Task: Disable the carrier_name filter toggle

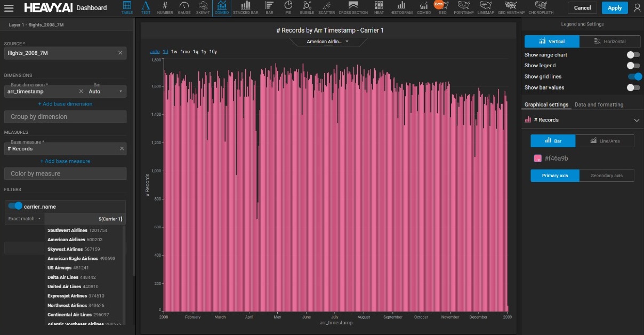Action: tap(15, 206)
